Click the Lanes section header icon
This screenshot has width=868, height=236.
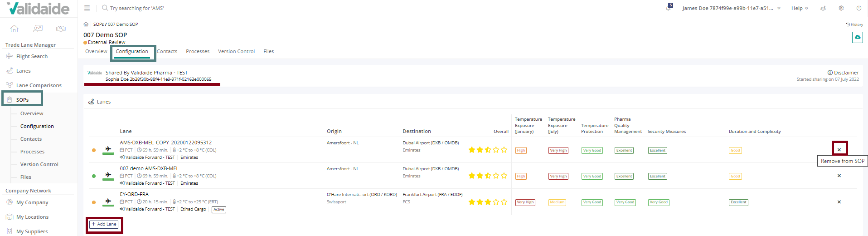pos(91,102)
